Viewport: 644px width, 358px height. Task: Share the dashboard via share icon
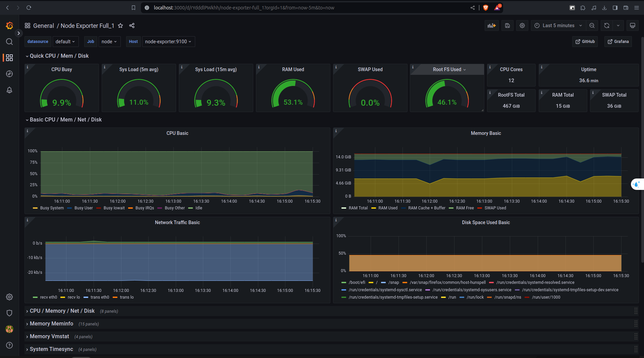(x=132, y=25)
